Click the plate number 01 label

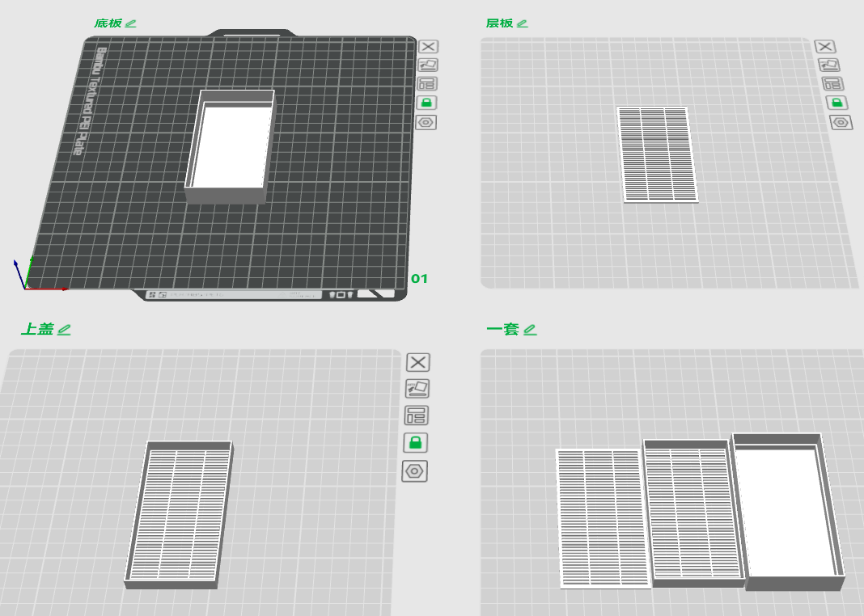point(419,279)
